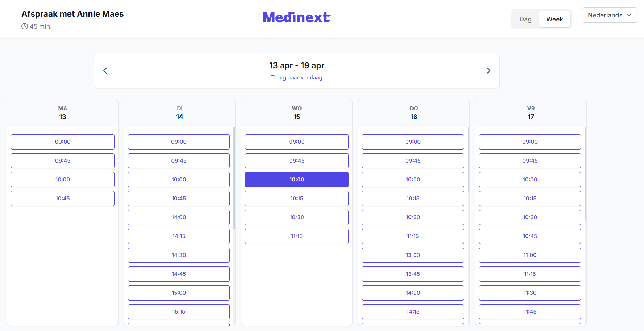Select the highlighted 10:00 slot on Wednesday 15
The image size is (644, 331).
(297, 180)
